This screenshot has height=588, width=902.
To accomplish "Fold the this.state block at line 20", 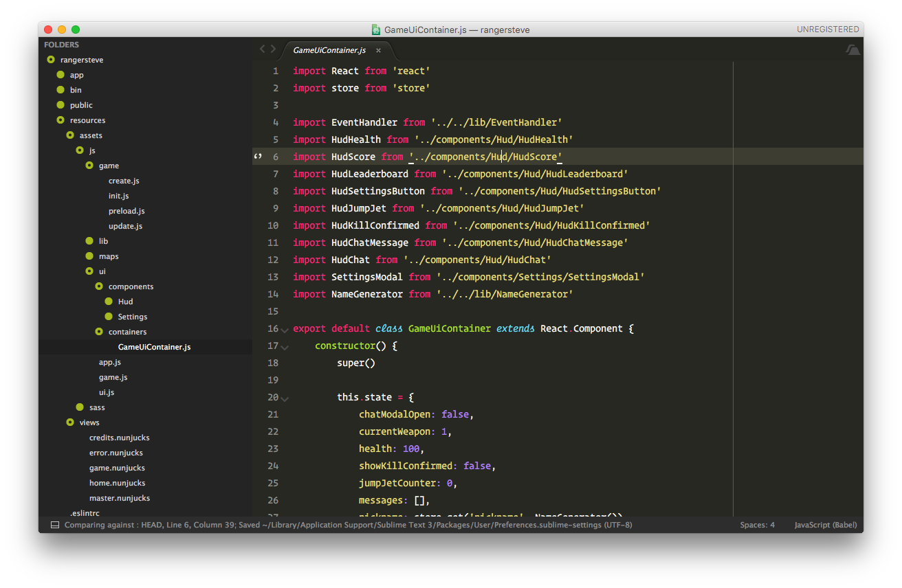I will [285, 398].
